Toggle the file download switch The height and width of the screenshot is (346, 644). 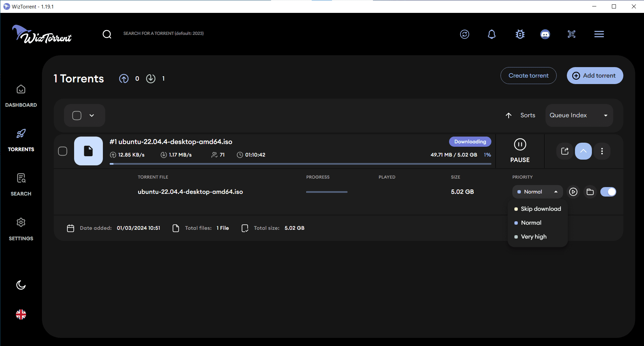pos(608,192)
